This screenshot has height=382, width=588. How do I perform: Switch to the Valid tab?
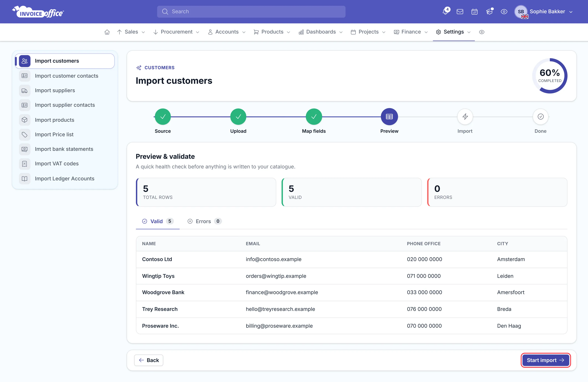tap(158, 221)
